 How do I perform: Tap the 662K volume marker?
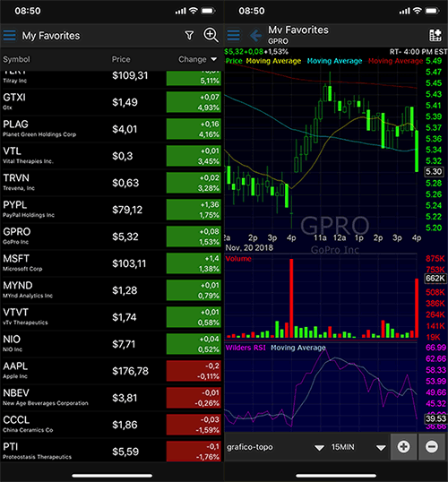(x=435, y=279)
